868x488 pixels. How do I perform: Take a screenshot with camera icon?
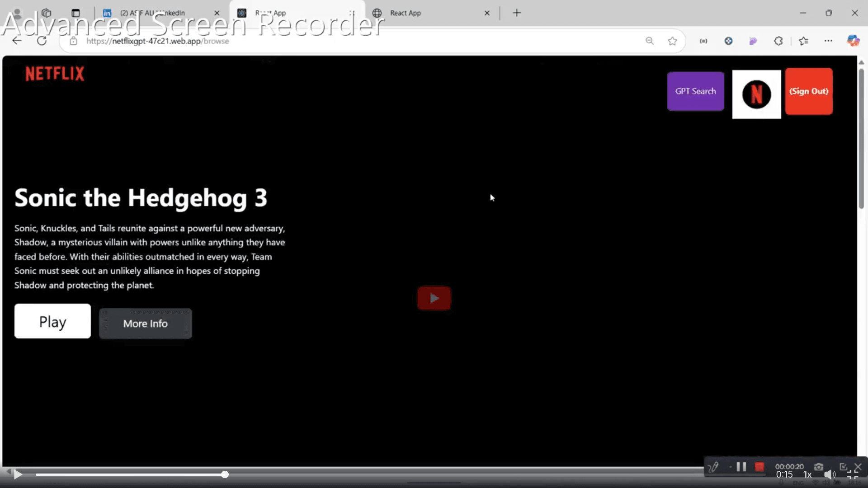[819, 467]
